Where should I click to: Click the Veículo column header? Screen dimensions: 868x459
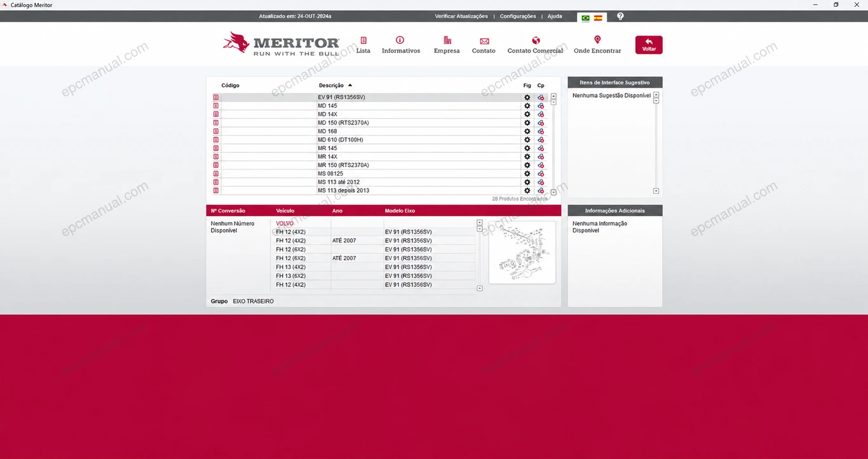(285, 211)
